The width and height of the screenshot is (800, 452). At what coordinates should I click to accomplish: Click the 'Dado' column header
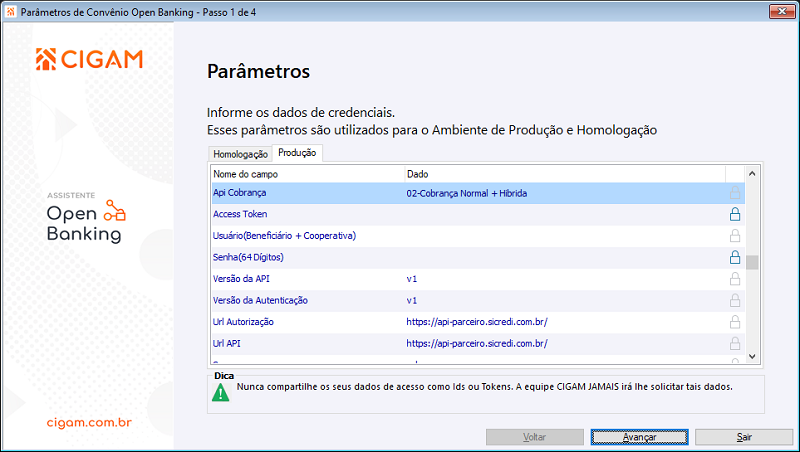[565, 174]
